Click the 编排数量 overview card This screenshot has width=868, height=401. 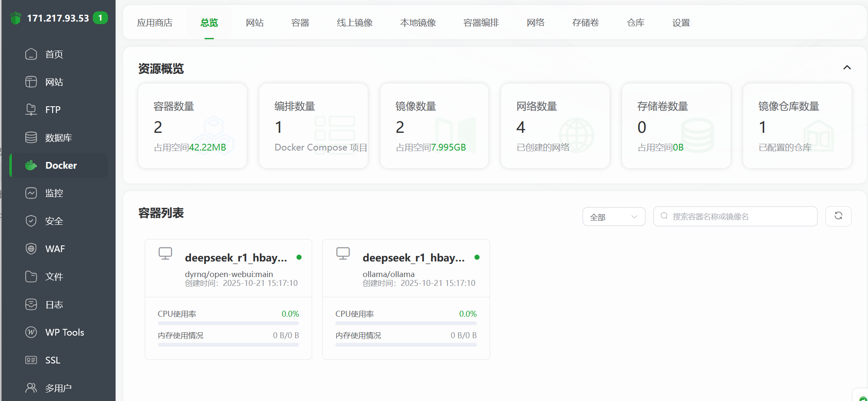pyautogui.click(x=313, y=126)
